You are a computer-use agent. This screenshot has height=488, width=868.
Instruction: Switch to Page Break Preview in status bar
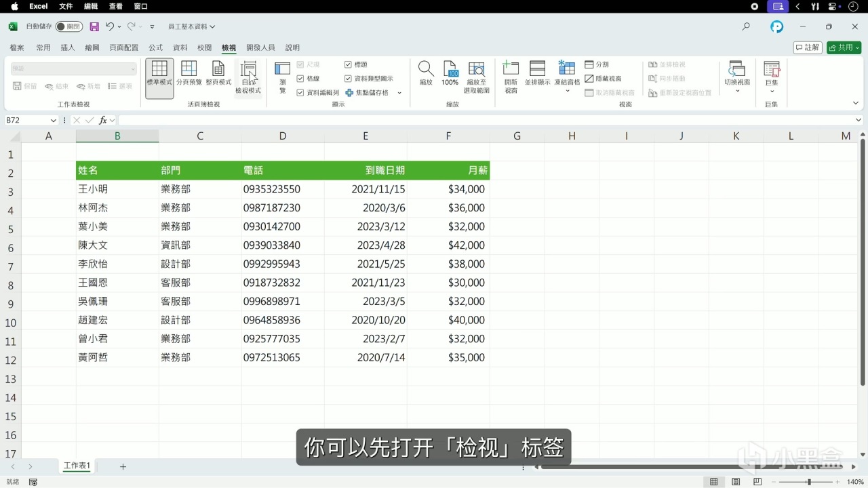[758, 482]
